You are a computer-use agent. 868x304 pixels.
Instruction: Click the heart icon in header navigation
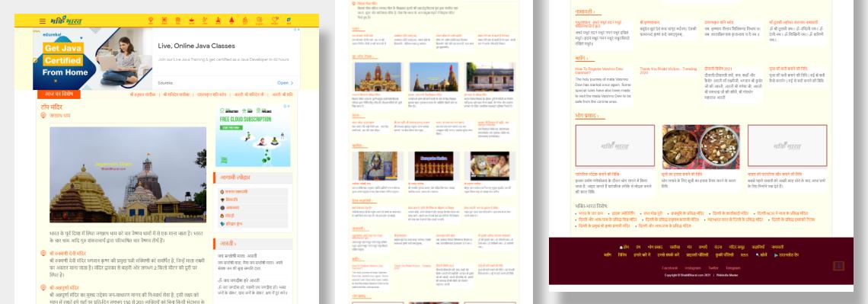(275, 21)
